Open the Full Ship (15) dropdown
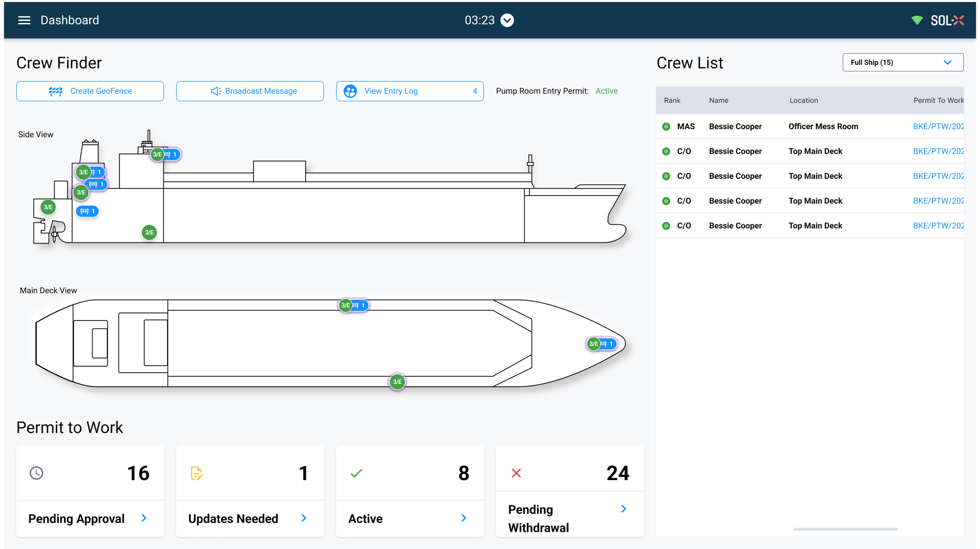 pos(903,62)
